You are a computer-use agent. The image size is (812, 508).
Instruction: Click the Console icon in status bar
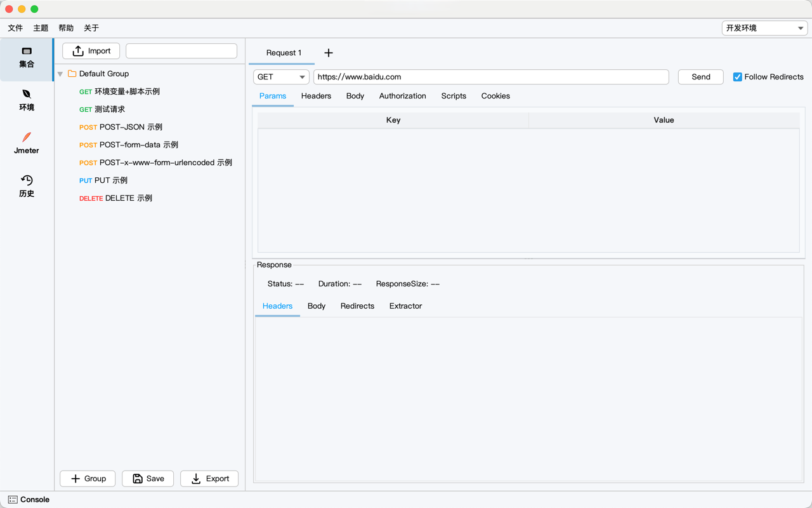click(x=13, y=500)
